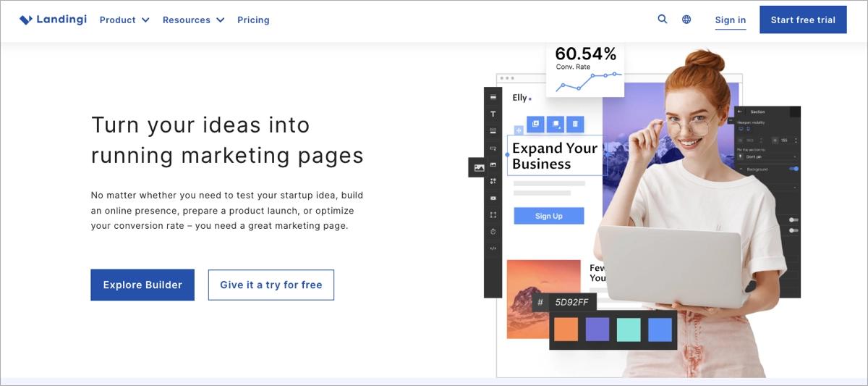868x386 pixels.
Task: Select the teal color swatch
Action: 629,330
